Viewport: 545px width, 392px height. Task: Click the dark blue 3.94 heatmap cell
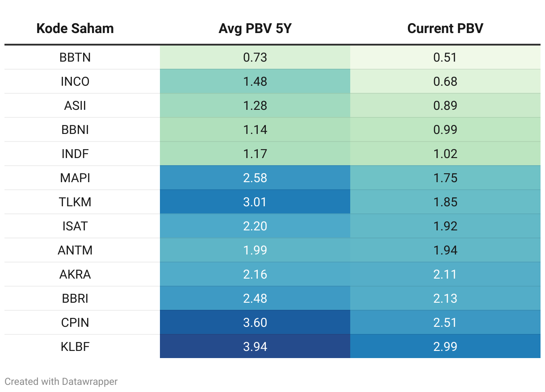coord(255,347)
